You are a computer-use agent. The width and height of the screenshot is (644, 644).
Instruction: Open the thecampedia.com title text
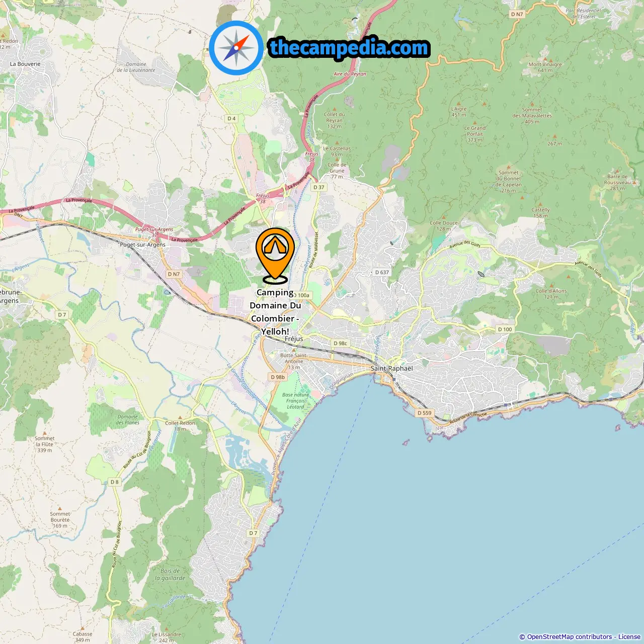pos(349,48)
